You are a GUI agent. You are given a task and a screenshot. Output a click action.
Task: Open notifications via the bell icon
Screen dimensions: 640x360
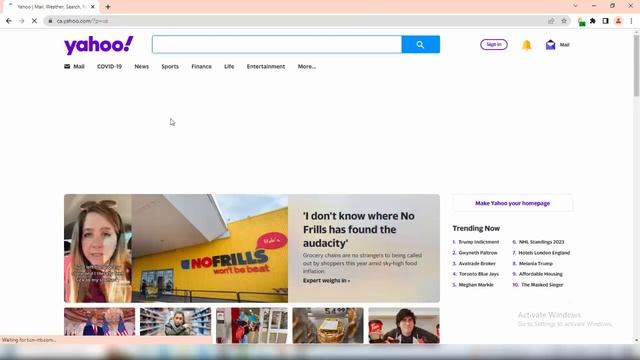pos(527,45)
